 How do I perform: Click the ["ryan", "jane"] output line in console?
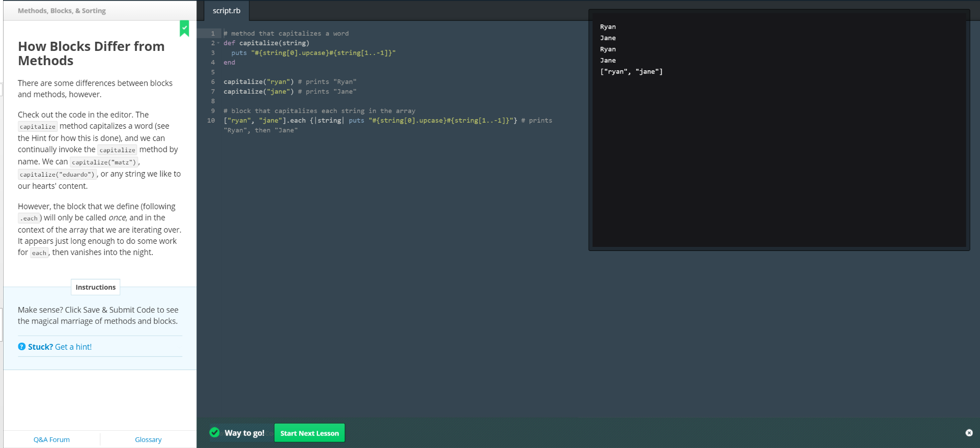click(x=631, y=72)
